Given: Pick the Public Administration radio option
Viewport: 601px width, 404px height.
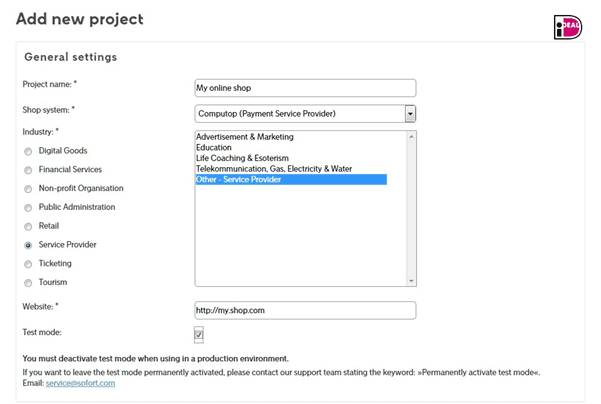Looking at the screenshot, I should click(x=28, y=208).
